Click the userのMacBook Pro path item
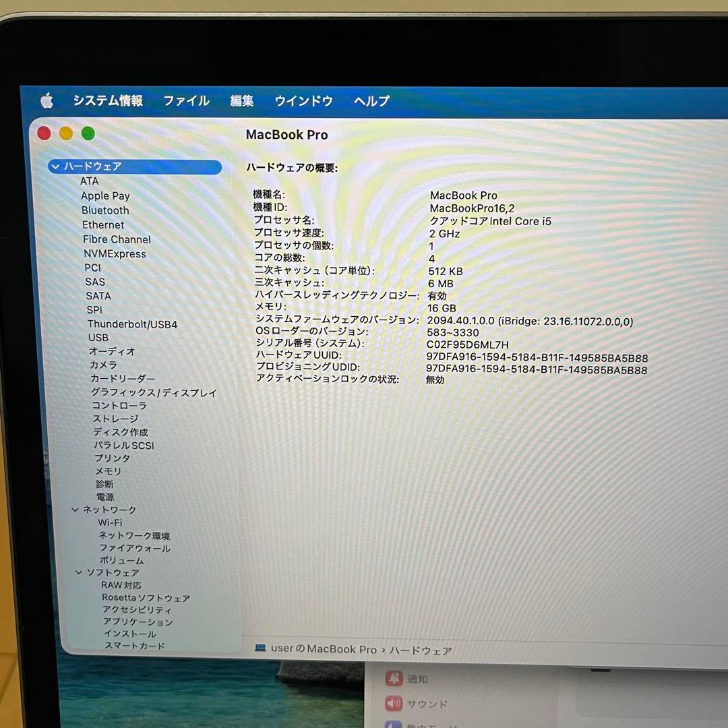The width and height of the screenshot is (728, 728). pyautogui.click(x=324, y=648)
